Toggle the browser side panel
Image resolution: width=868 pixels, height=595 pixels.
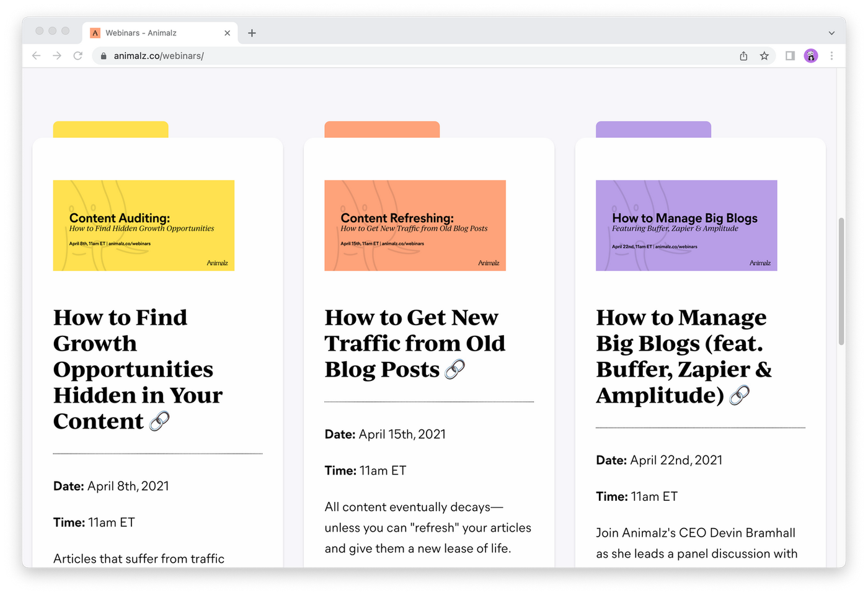790,56
